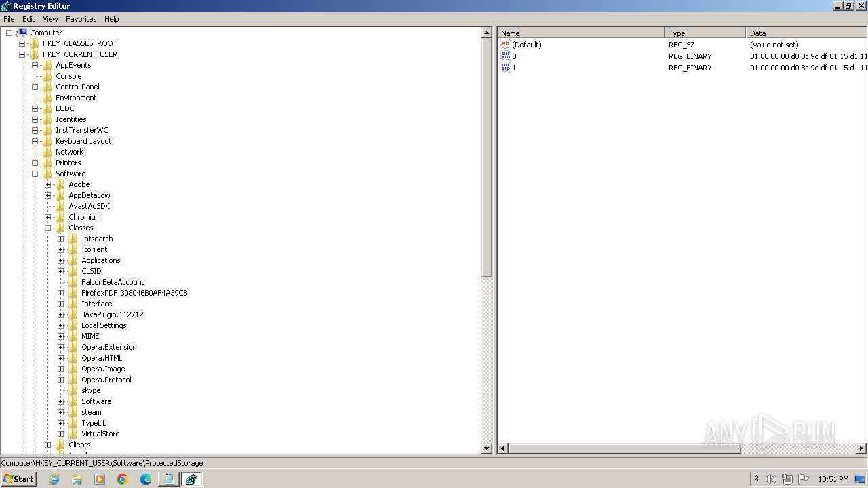Image resolution: width=868 pixels, height=488 pixels.
Task: Expand the AppEvents key
Action: (x=35, y=65)
